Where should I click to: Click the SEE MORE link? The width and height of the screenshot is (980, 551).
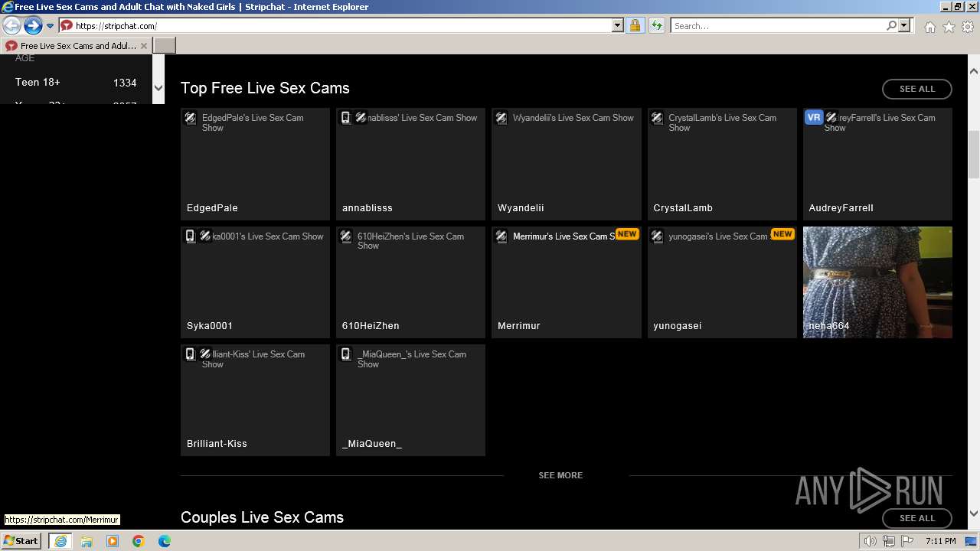(x=560, y=475)
